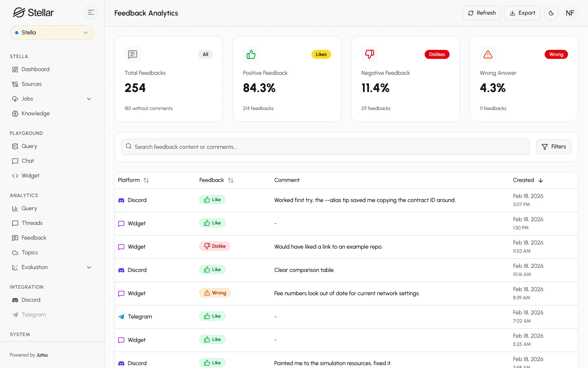588x368 pixels.
Task: Collapse the sidebar with the menu icon
Action: click(x=91, y=13)
